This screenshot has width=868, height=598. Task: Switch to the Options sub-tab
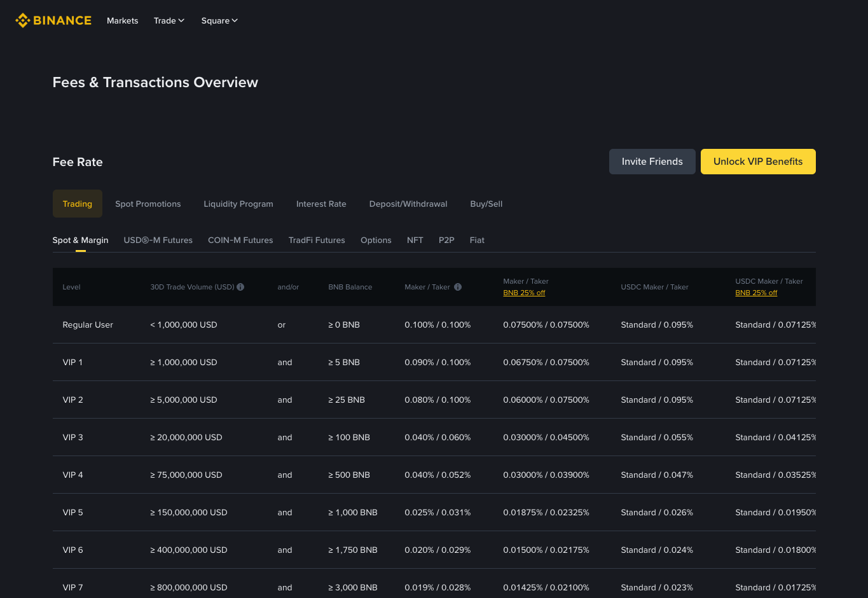pyautogui.click(x=376, y=240)
